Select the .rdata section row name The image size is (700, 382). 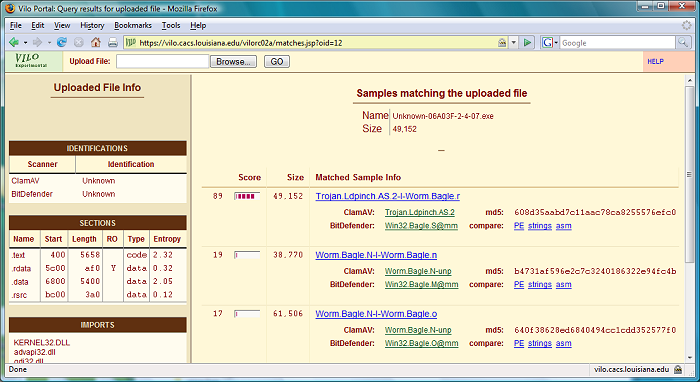(x=21, y=269)
